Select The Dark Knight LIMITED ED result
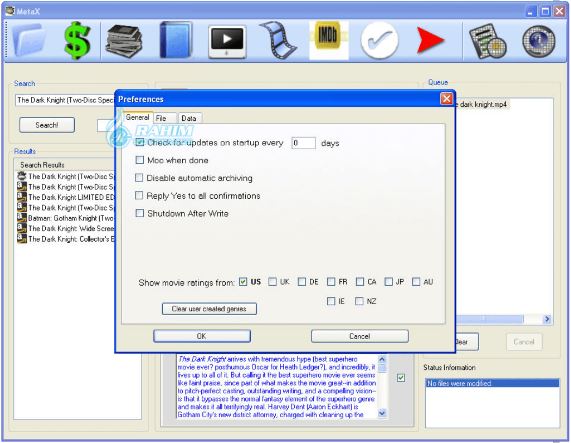The width and height of the screenshot is (571, 443). (66, 197)
